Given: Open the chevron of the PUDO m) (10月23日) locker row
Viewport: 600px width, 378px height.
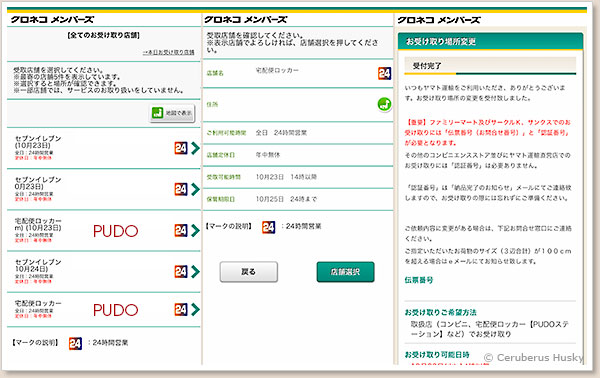Looking at the screenshot, I should coord(196,230).
